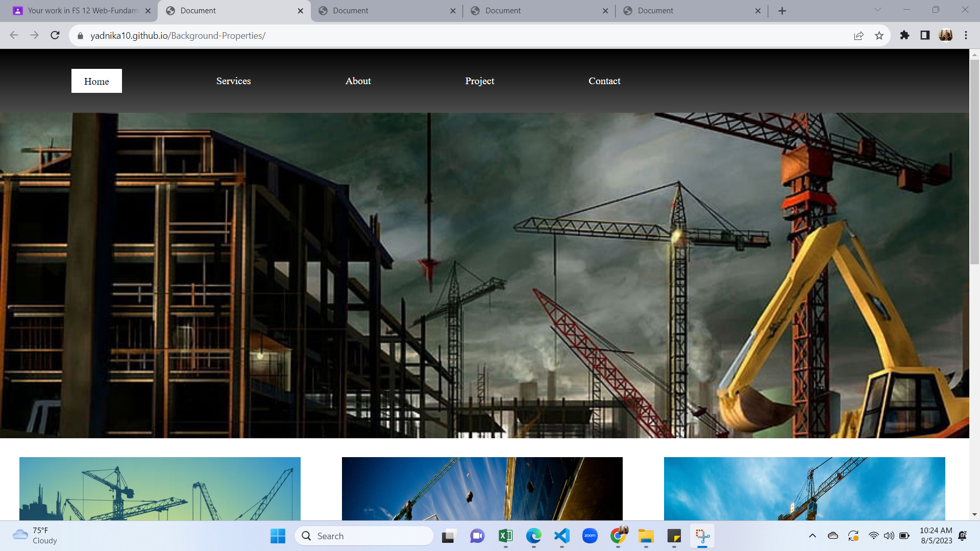Click the Contact navigation link

pyautogui.click(x=604, y=81)
